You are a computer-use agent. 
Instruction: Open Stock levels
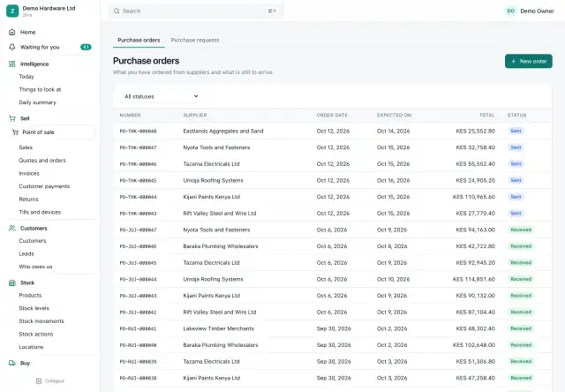click(x=34, y=308)
